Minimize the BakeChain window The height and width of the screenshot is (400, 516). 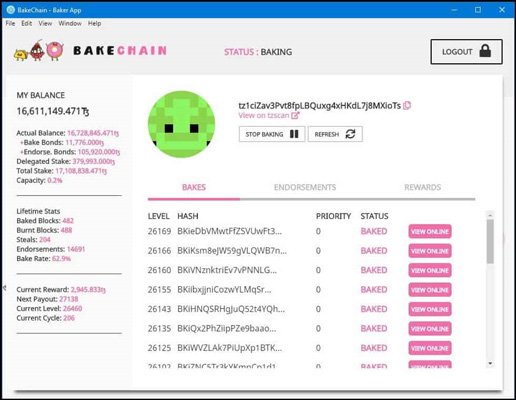(454, 10)
